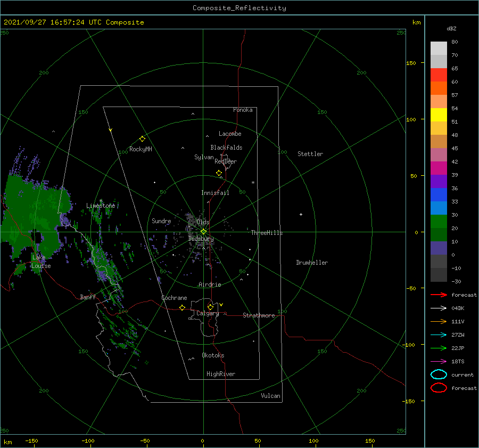Click the -150 tick on bottom axis
Image resolution: width=479 pixels, height=448 pixels.
(31, 441)
